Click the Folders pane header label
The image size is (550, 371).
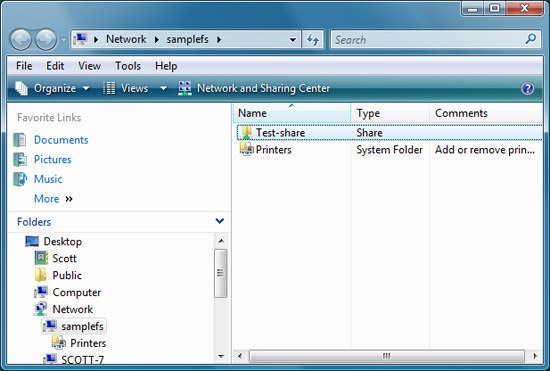pos(34,222)
